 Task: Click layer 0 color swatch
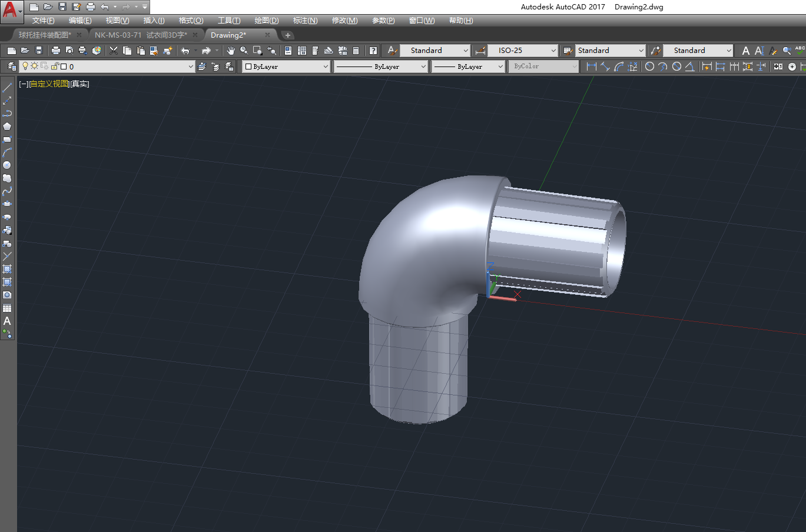click(x=64, y=66)
